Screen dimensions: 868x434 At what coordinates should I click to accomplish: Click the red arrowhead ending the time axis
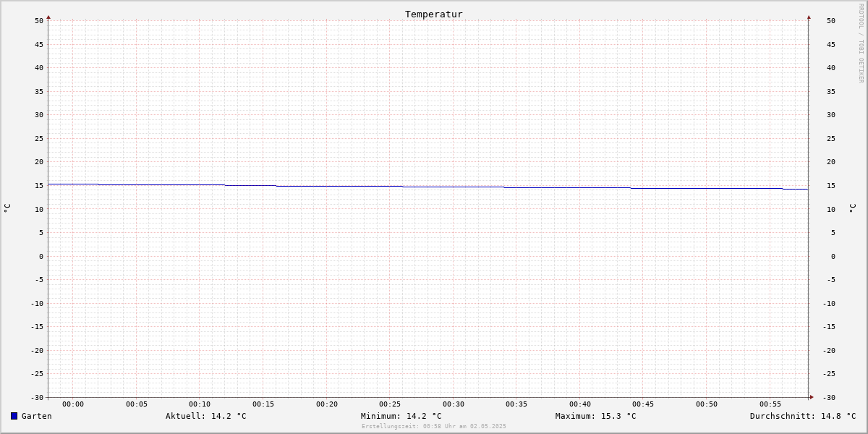pyautogui.click(x=812, y=397)
